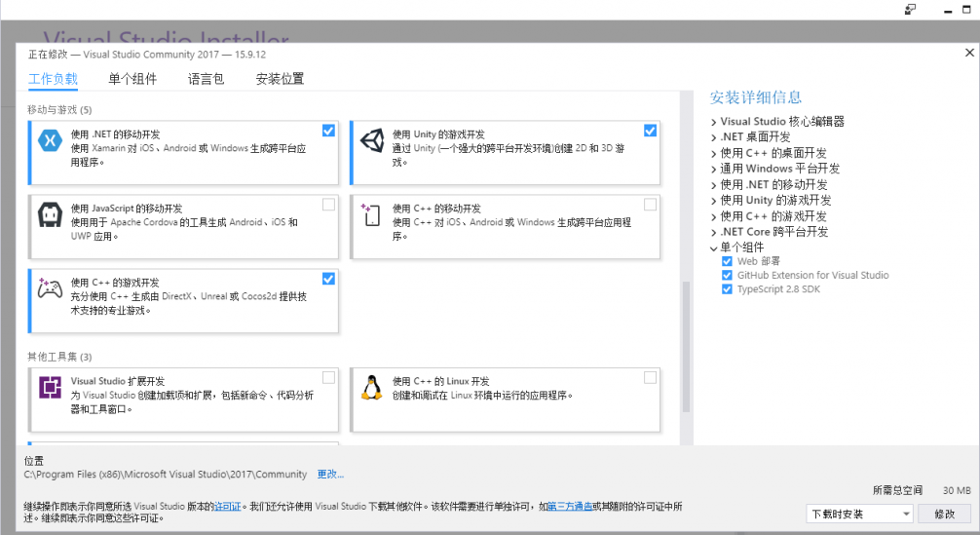This screenshot has width=980, height=535.
Task: Uncheck the Unity game development workload
Action: 650,131
